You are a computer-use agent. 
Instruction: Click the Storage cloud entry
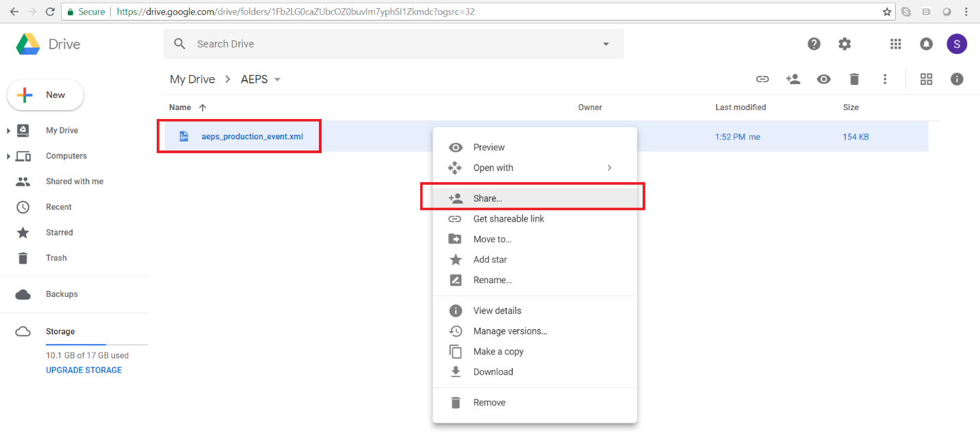pyautogui.click(x=60, y=331)
